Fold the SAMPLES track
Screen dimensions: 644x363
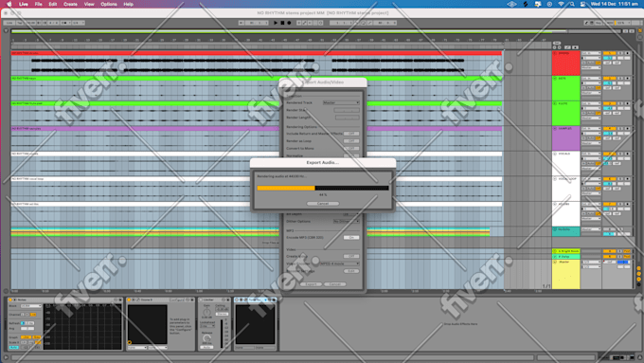coord(555,129)
